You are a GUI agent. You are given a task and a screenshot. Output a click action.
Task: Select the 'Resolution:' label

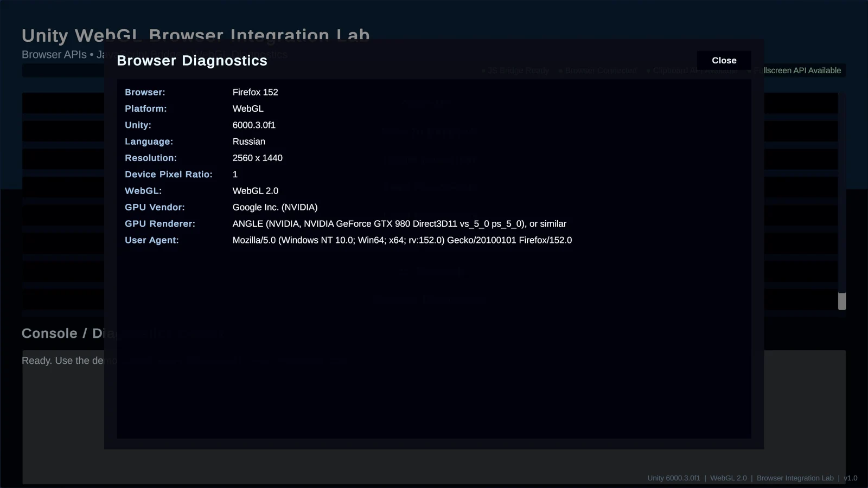click(151, 158)
